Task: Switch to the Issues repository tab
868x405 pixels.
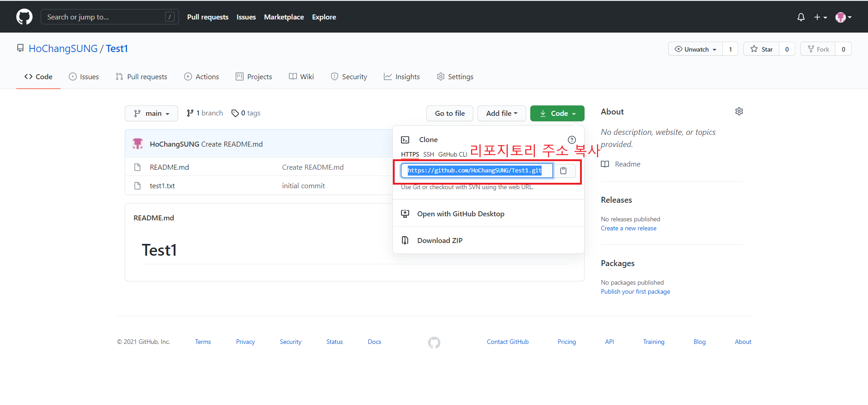Action: click(84, 76)
